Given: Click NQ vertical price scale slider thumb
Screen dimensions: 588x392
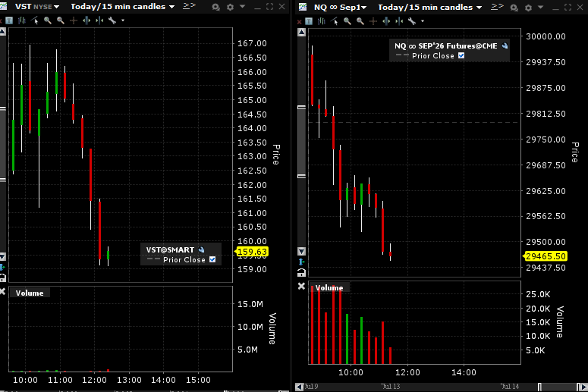Looking at the screenshot, I should pyautogui.click(x=301, y=142).
